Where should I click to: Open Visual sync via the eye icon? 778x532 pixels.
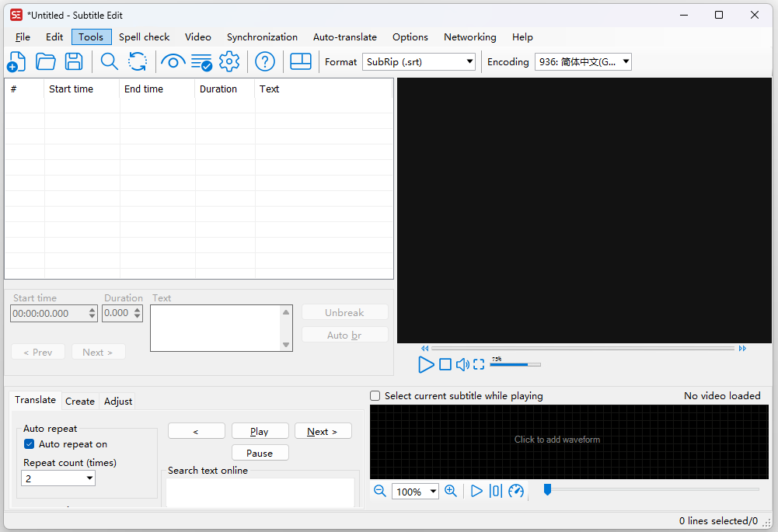(x=173, y=62)
